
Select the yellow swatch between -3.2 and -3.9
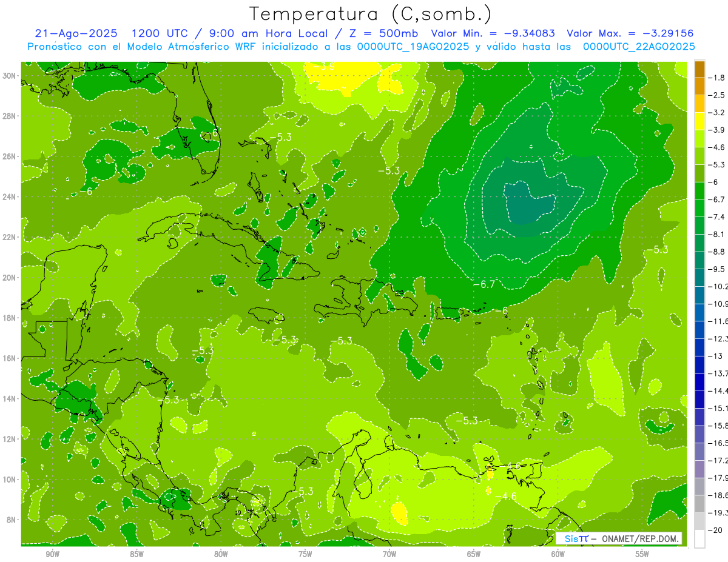click(700, 121)
